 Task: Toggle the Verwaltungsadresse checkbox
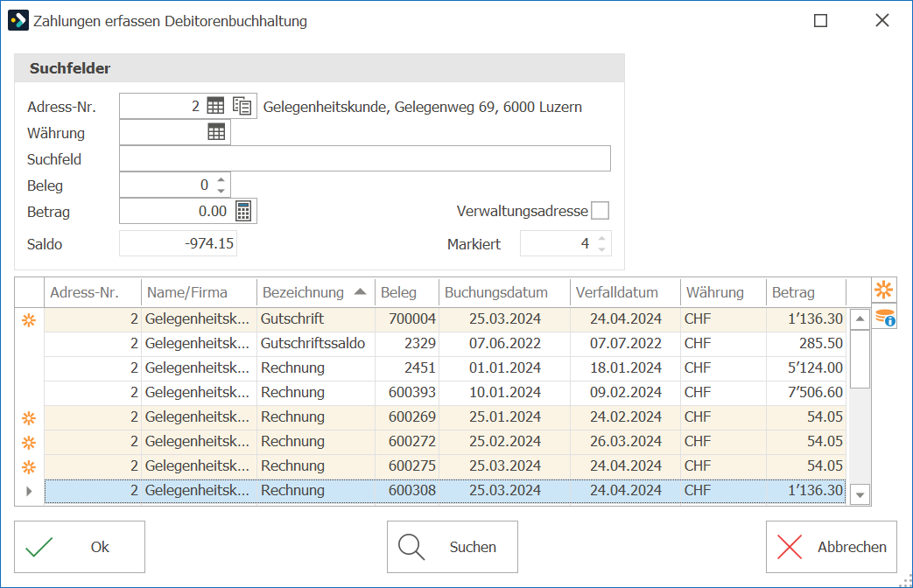pyautogui.click(x=600, y=211)
